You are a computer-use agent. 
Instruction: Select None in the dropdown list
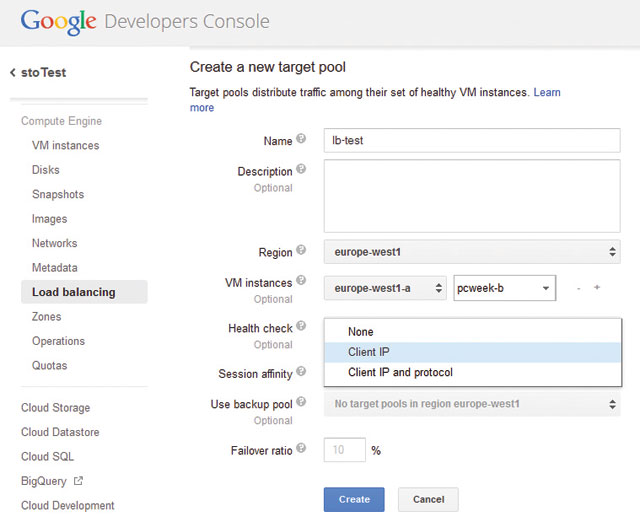click(x=473, y=332)
